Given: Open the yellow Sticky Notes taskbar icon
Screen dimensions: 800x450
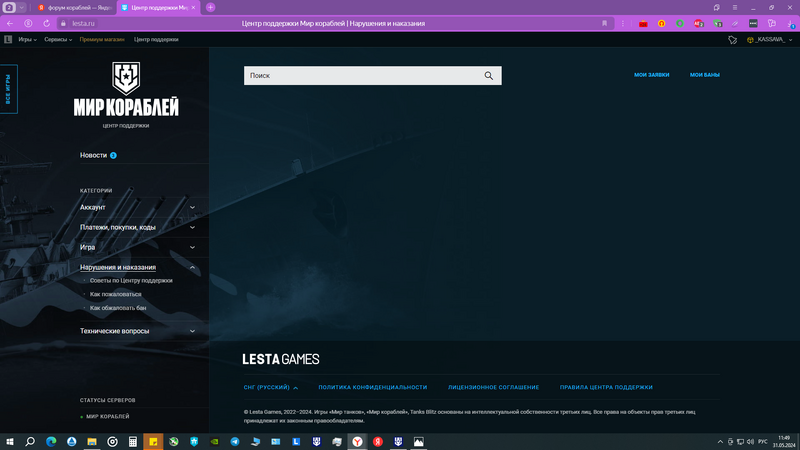Looking at the screenshot, I should click(153, 441).
